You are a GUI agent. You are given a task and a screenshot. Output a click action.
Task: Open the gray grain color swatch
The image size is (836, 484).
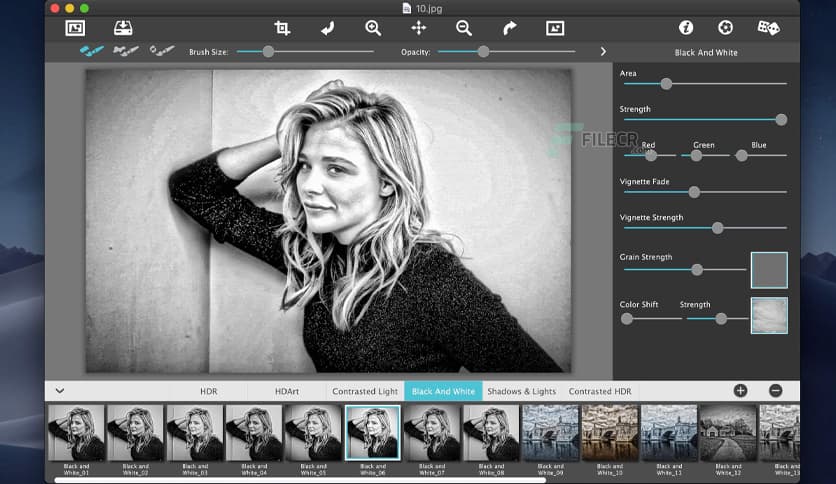[x=769, y=270]
